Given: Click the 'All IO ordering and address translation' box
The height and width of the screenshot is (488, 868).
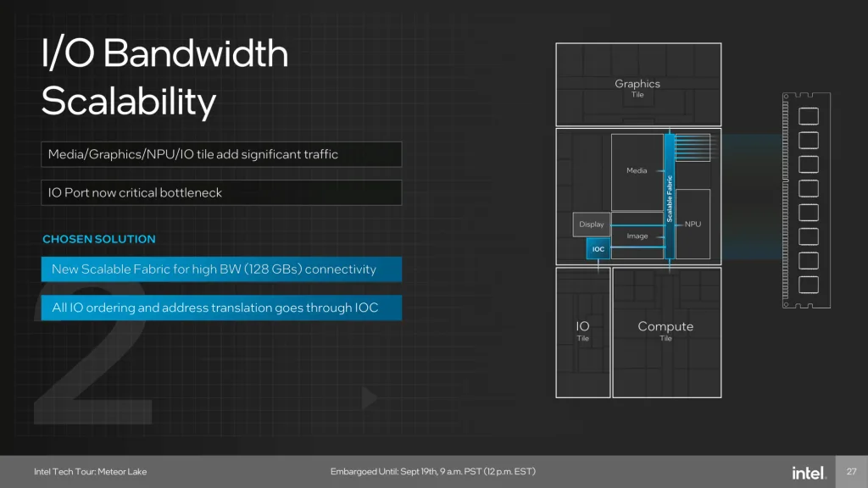Looking at the screenshot, I should tap(221, 308).
